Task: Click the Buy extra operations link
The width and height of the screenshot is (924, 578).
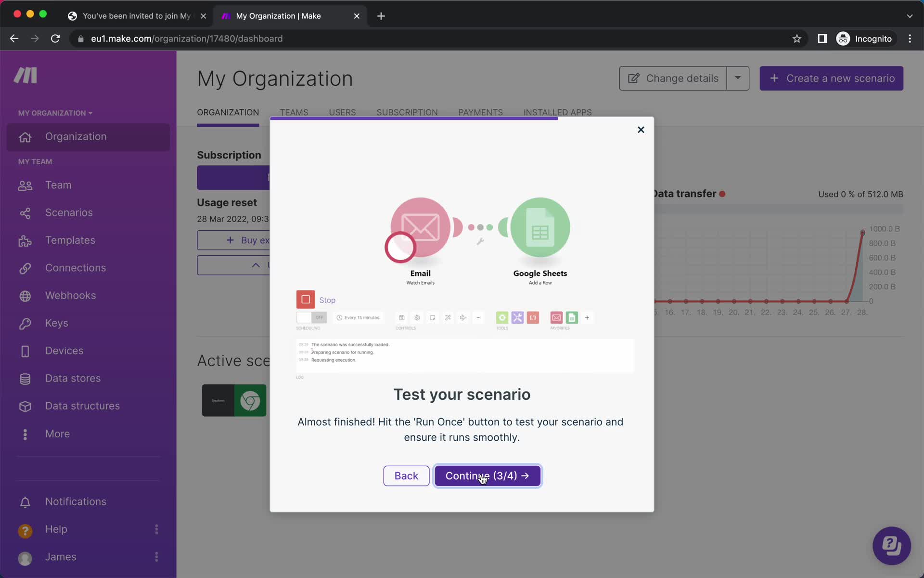Action: click(x=246, y=240)
